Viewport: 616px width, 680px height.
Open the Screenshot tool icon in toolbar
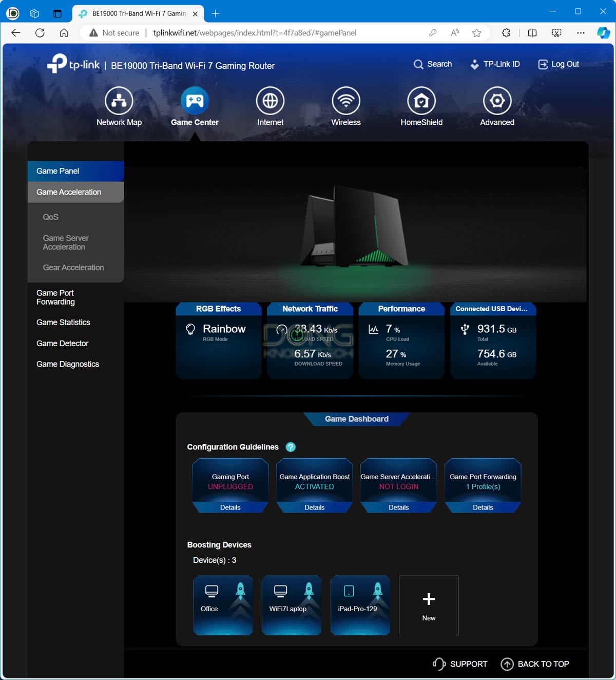[x=556, y=33]
